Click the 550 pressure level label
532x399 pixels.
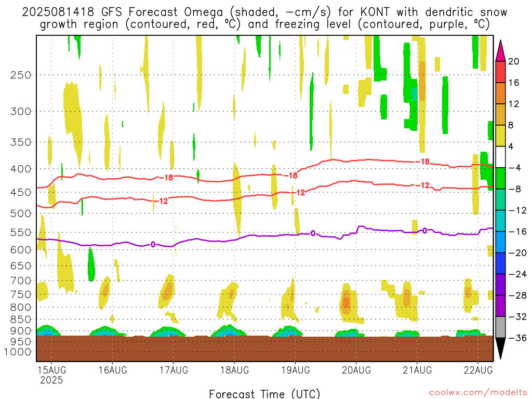pyautogui.click(x=21, y=232)
